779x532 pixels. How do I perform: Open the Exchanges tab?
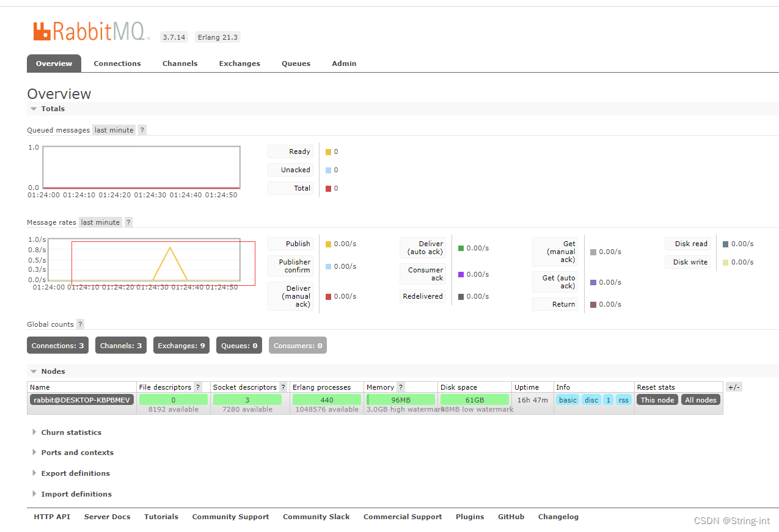pyautogui.click(x=240, y=64)
